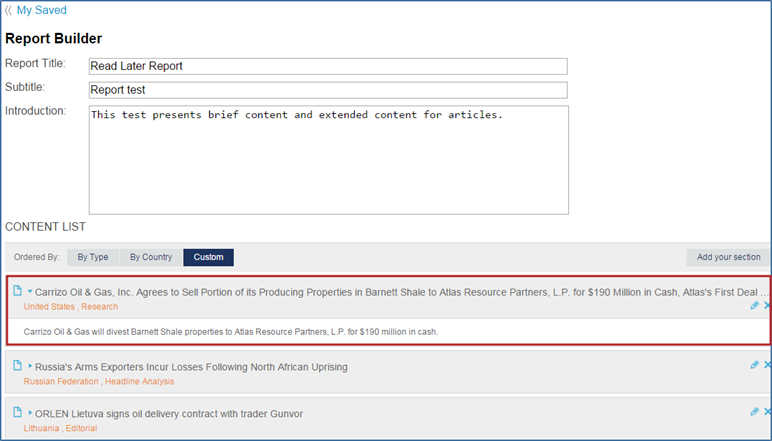Click the Ordered By label
The height and width of the screenshot is (441, 772).
(36, 257)
